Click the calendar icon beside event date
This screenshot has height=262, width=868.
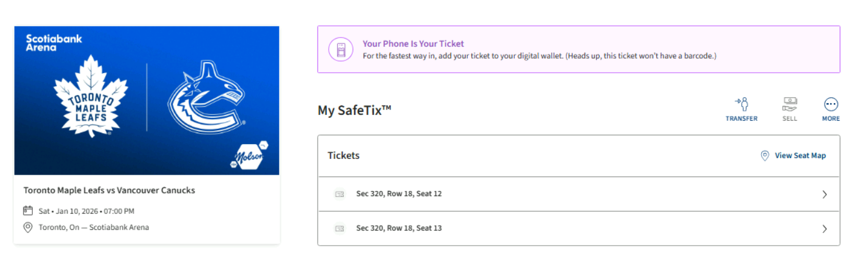point(28,211)
